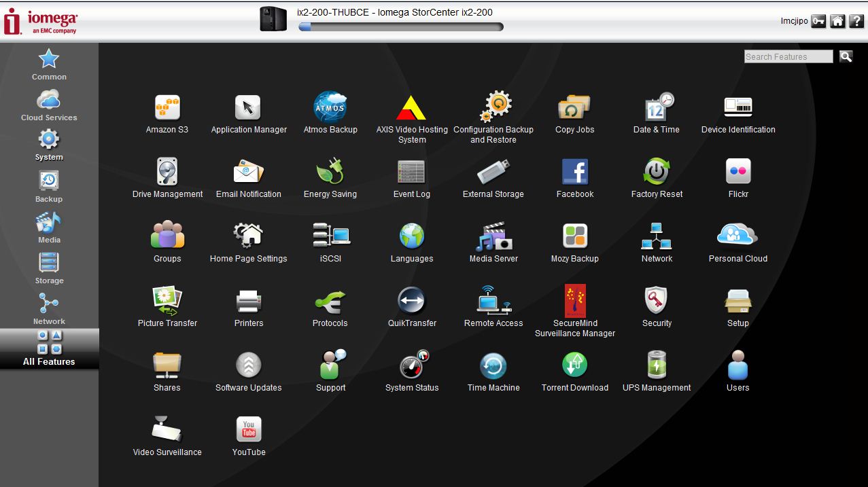Open Email Notification settings
The image size is (868, 487).
click(x=249, y=178)
